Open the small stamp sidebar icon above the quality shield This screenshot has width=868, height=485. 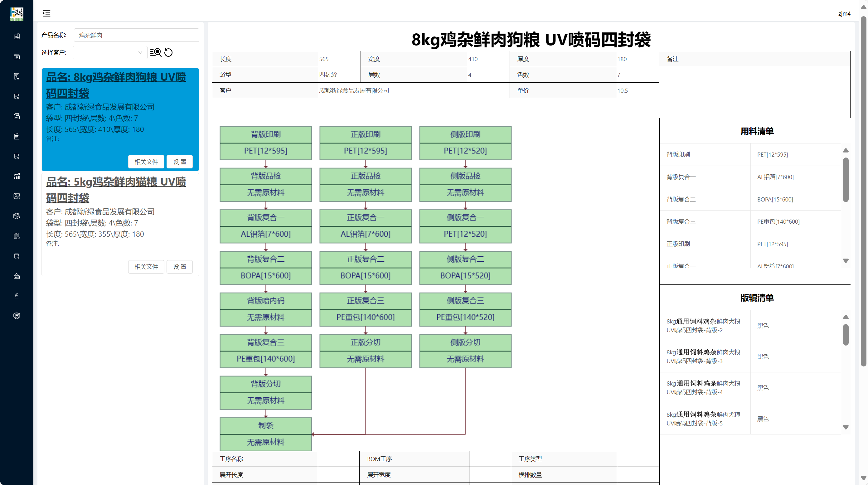click(17, 296)
